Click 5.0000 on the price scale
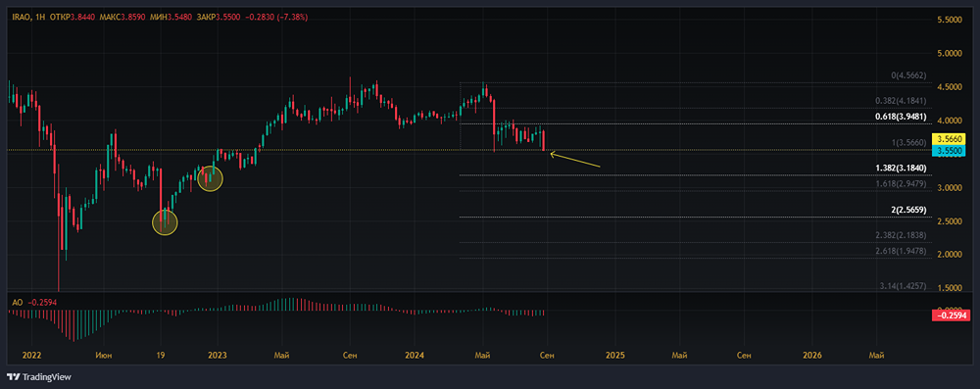This screenshot has height=389, width=980. pos(950,54)
